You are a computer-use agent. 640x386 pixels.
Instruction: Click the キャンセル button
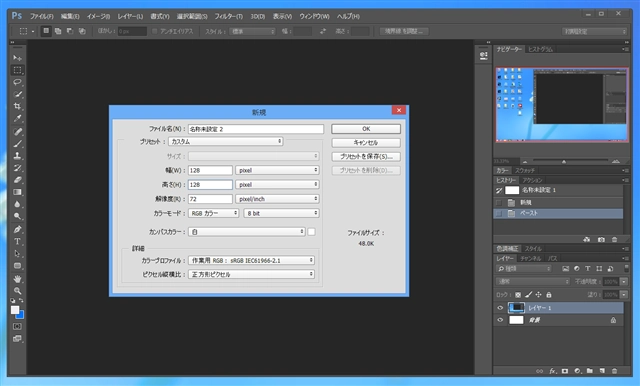point(366,143)
